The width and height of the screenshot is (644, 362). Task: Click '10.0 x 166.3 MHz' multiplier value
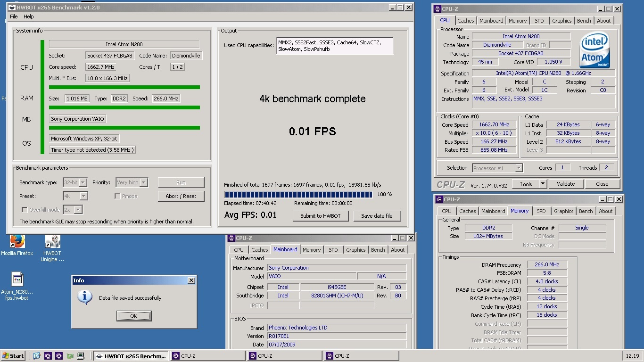[x=107, y=78]
